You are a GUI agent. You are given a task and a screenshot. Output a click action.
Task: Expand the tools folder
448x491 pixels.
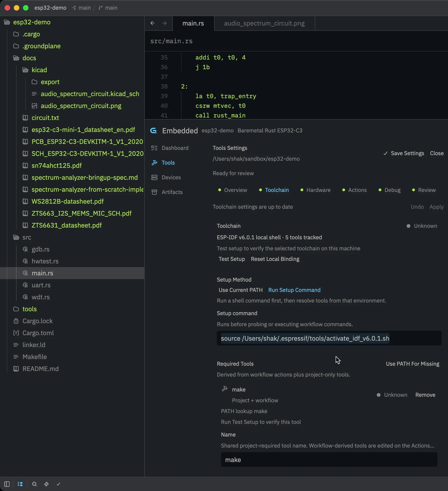pyautogui.click(x=29, y=309)
